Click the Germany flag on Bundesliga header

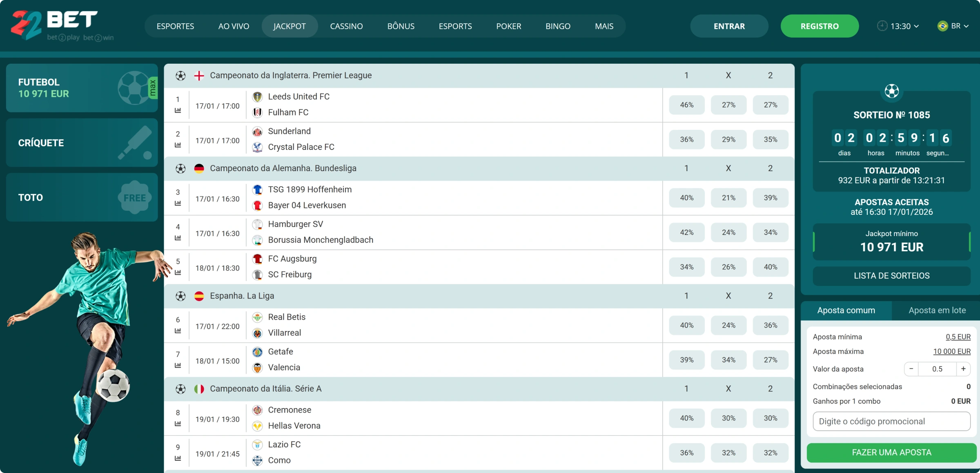[x=199, y=168]
